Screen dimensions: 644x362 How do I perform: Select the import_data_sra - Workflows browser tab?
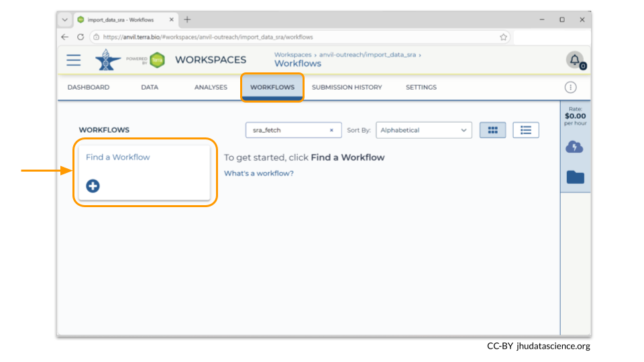[125, 19]
